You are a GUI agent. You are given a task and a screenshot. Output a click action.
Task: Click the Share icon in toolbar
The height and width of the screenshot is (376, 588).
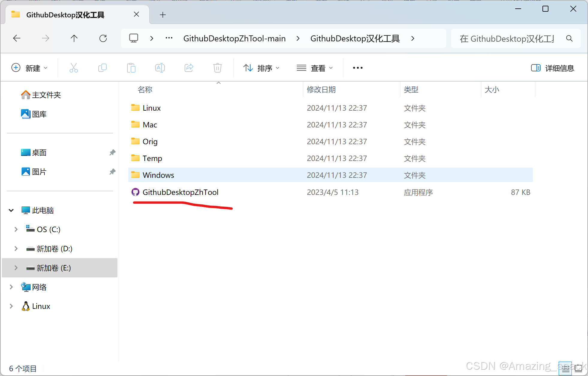point(189,68)
